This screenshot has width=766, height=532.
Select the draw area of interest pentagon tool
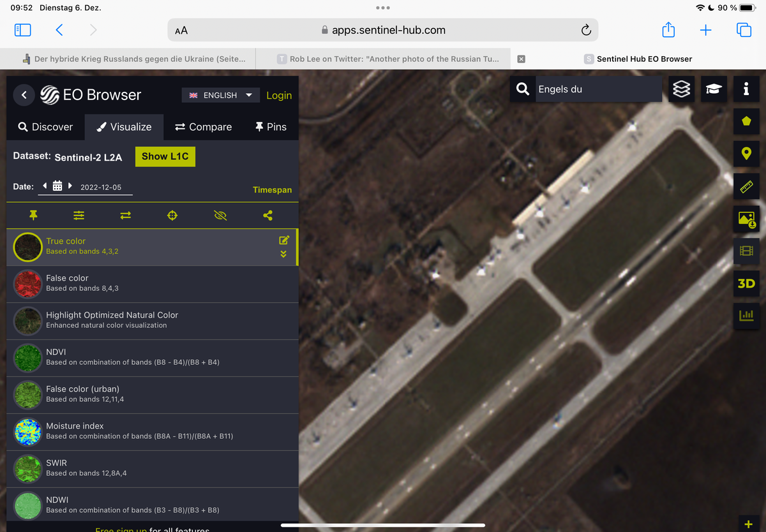746,121
